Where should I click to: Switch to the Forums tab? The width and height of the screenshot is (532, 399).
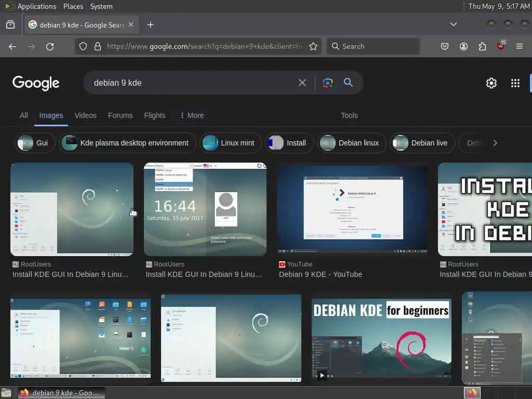pyautogui.click(x=120, y=115)
